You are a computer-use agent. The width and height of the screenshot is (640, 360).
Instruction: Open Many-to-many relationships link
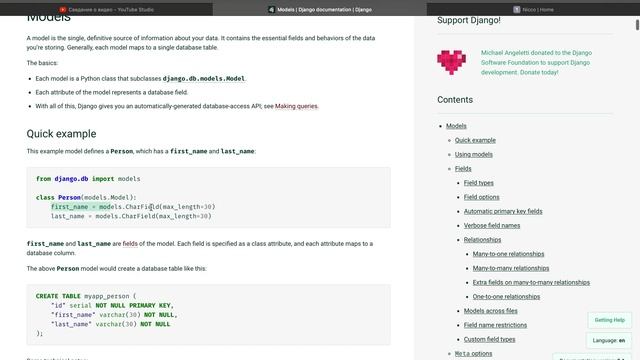(x=511, y=269)
